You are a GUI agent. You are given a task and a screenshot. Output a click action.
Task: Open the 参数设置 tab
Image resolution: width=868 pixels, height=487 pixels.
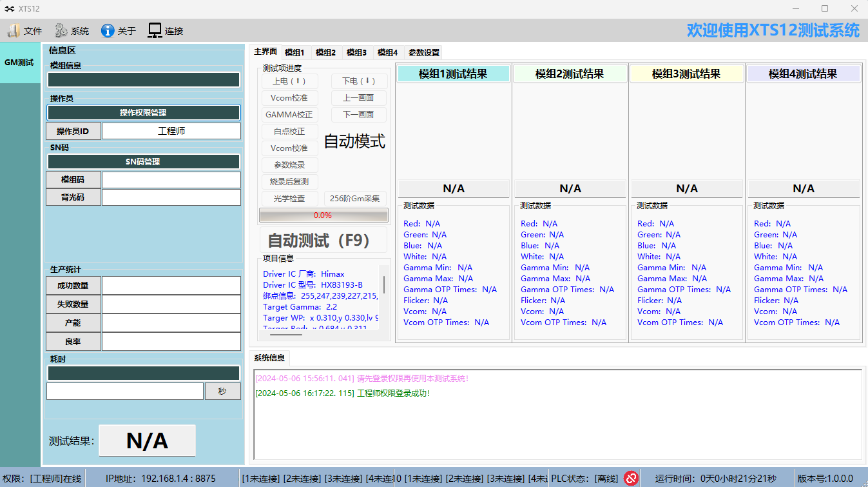424,53
